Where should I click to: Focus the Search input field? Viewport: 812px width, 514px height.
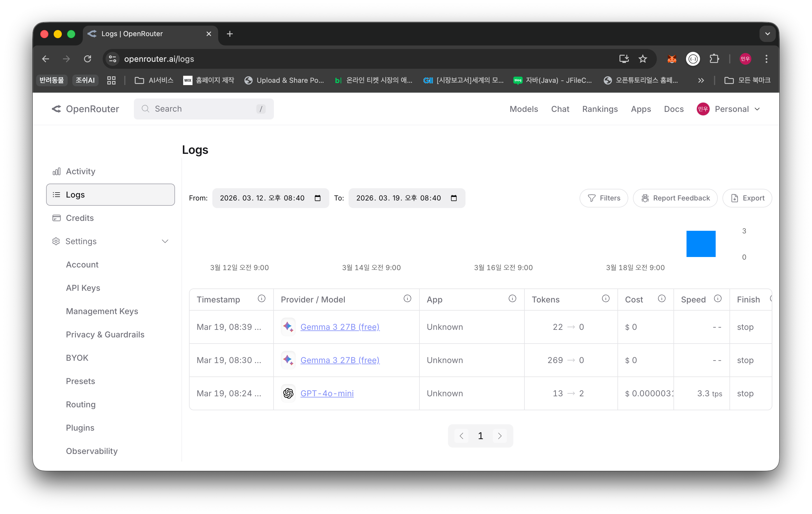tap(204, 109)
